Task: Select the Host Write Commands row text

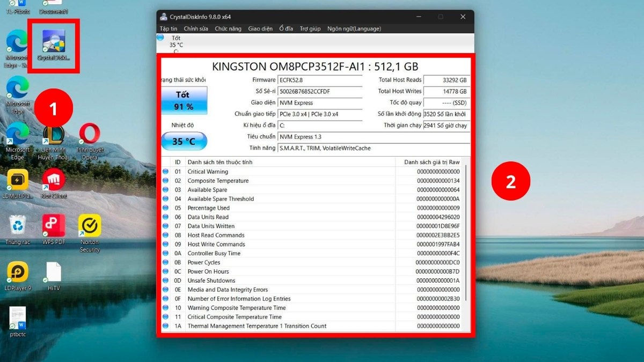Action: pyautogui.click(x=216, y=245)
